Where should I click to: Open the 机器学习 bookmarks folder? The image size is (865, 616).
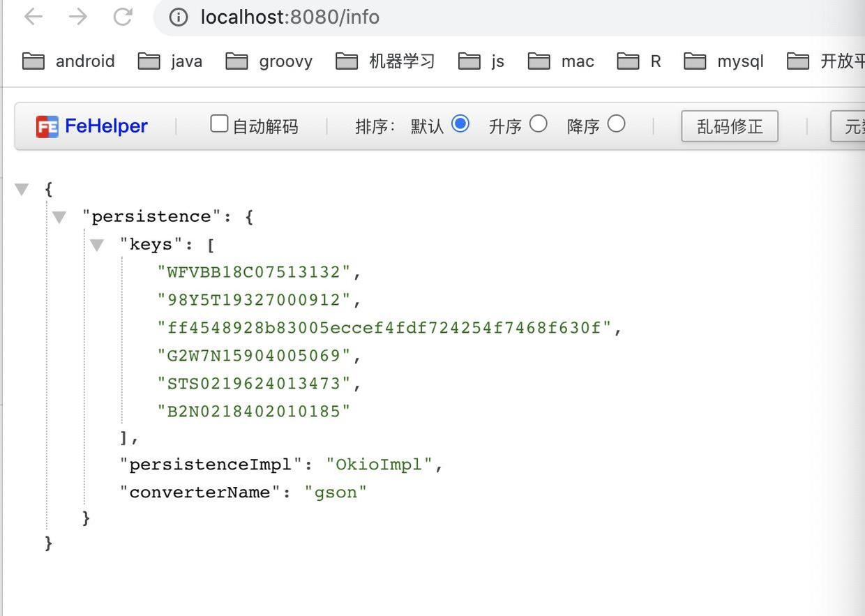pos(385,61)
